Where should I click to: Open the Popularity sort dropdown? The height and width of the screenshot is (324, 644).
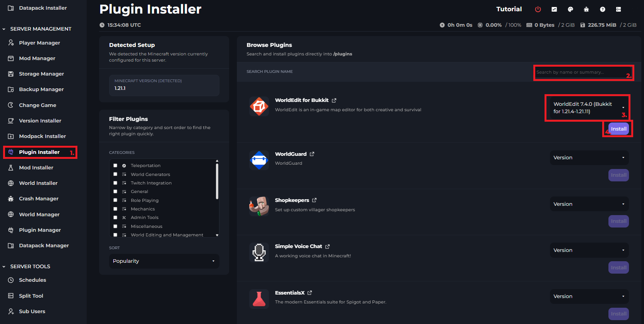(164, 261)
